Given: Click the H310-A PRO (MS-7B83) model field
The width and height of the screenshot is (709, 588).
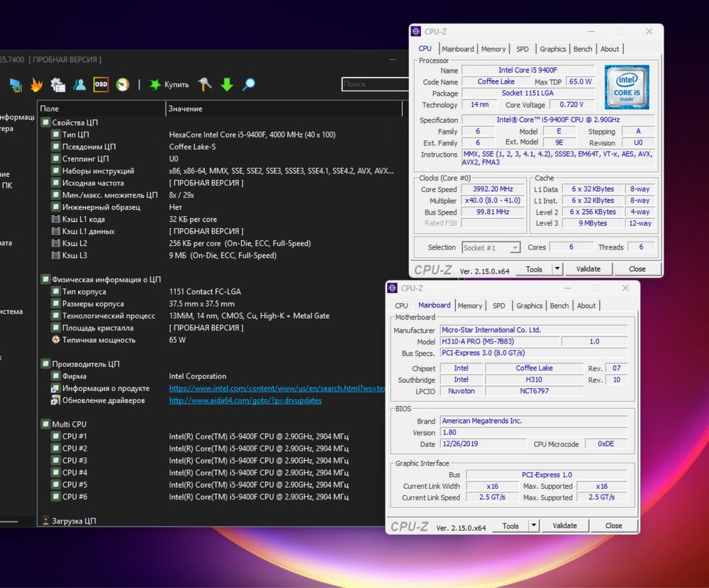Looking at the screenshot, I should pyautogui.click(x=500, y=341).
